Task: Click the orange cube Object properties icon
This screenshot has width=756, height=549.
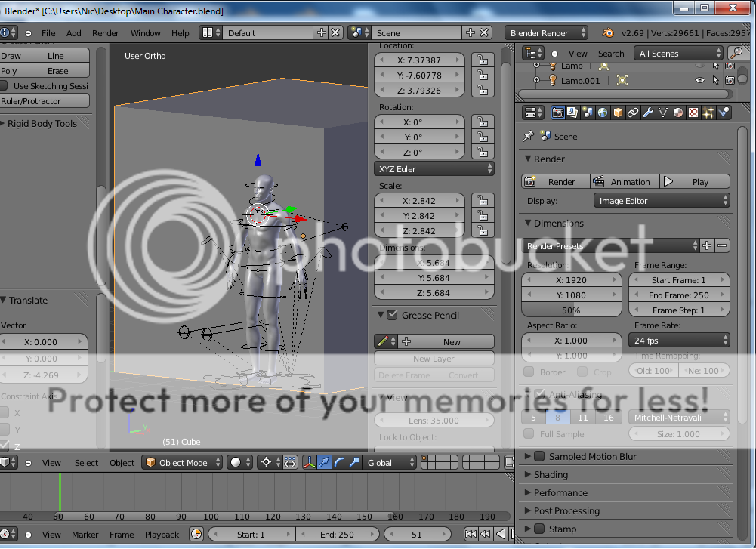Action: pyautogui.click(x=617, y=113)
